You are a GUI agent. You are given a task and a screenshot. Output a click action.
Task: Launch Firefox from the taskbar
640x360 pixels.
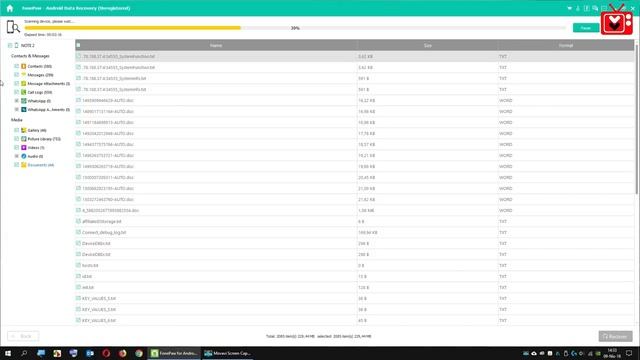pyautogui.click(x=122, y=353)
